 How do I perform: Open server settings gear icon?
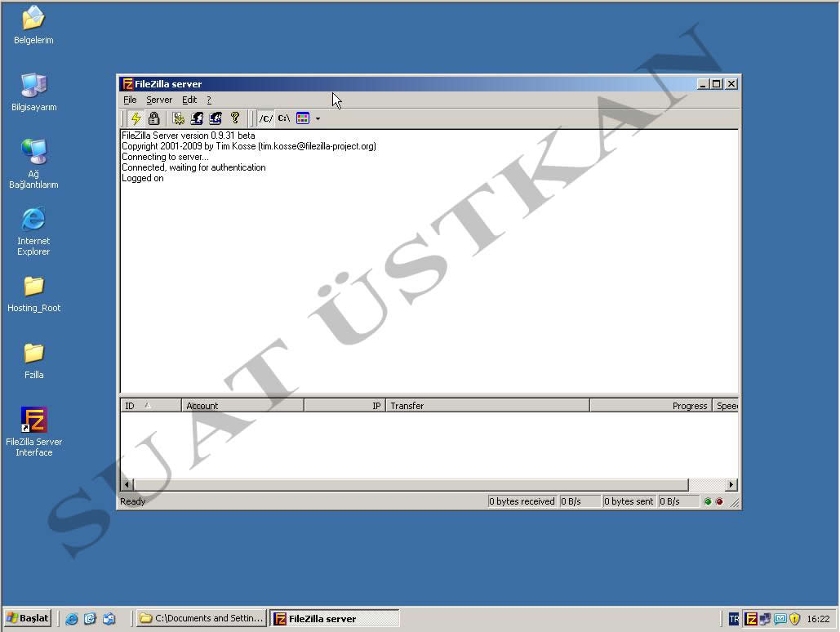click(x=179, y=118)
